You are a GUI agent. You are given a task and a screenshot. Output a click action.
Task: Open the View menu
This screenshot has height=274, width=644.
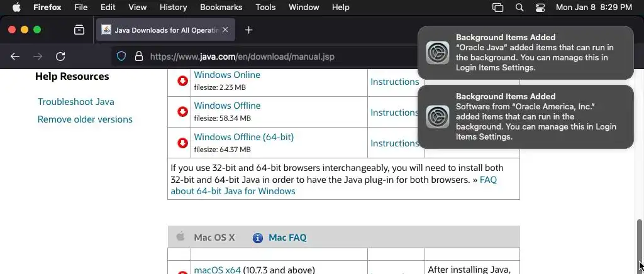tap(137, 7)
